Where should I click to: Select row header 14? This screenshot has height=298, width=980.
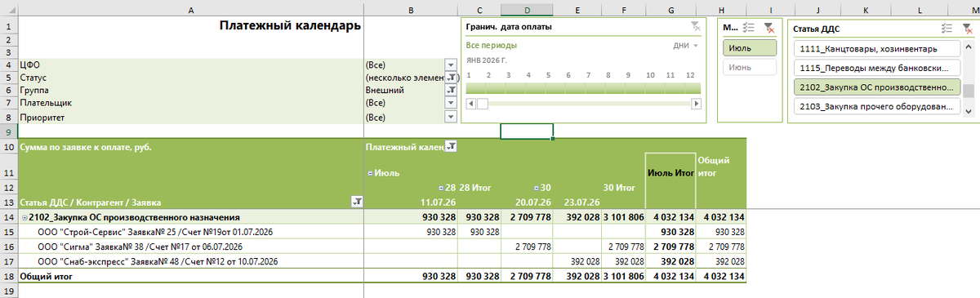click(8, 218)
